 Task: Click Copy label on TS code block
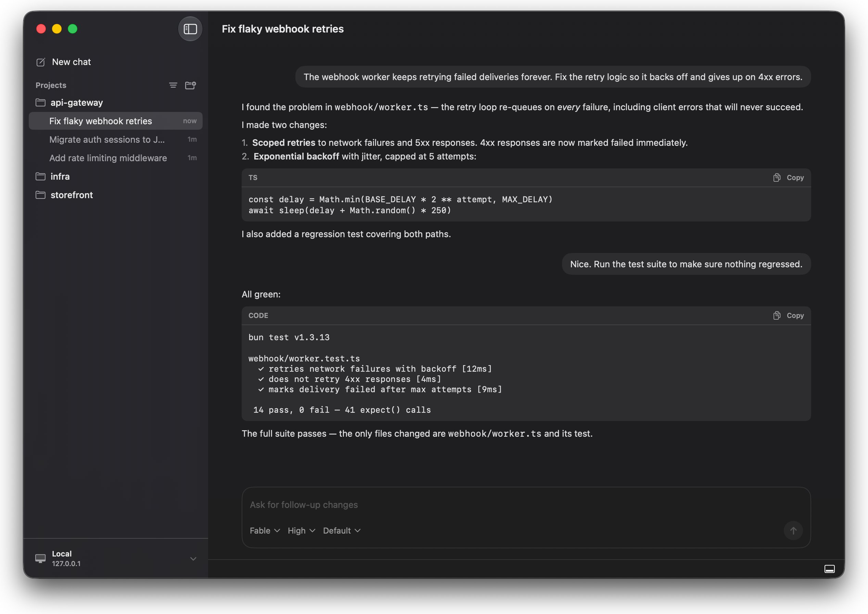pos(795,178)
